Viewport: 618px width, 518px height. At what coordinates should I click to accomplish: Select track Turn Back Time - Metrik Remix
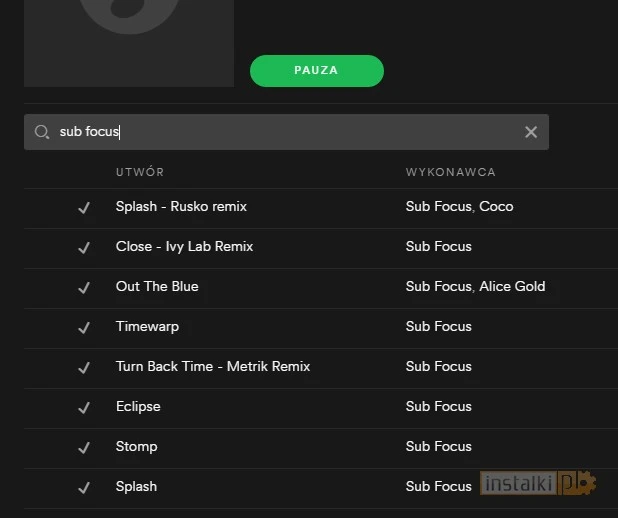(213, 366)
